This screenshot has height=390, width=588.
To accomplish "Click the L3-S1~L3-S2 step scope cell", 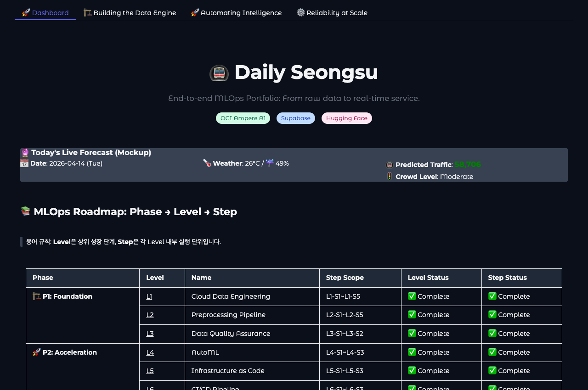I will click(361, 334).
